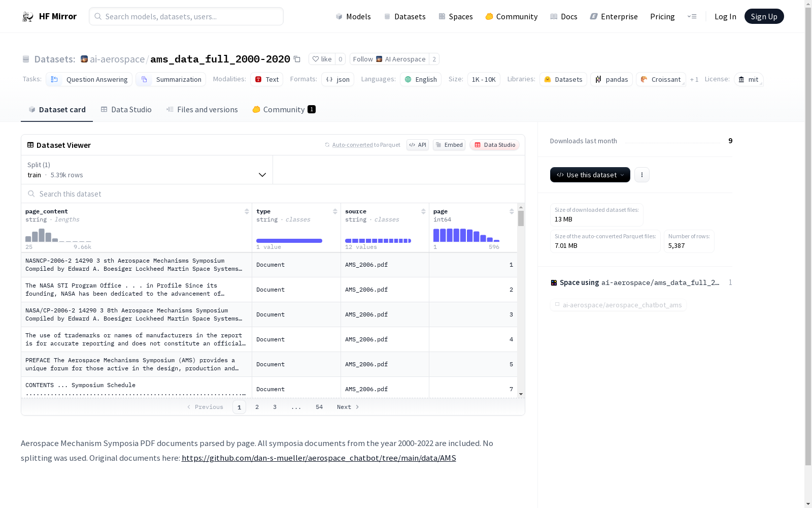Click the Log In link
812x508 pixels.
click(725, 17)
